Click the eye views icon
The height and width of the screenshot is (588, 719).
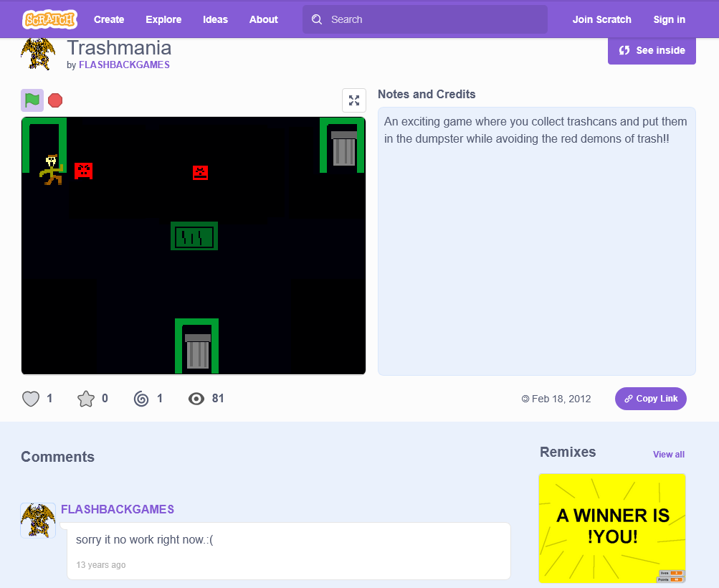[196, 399]
